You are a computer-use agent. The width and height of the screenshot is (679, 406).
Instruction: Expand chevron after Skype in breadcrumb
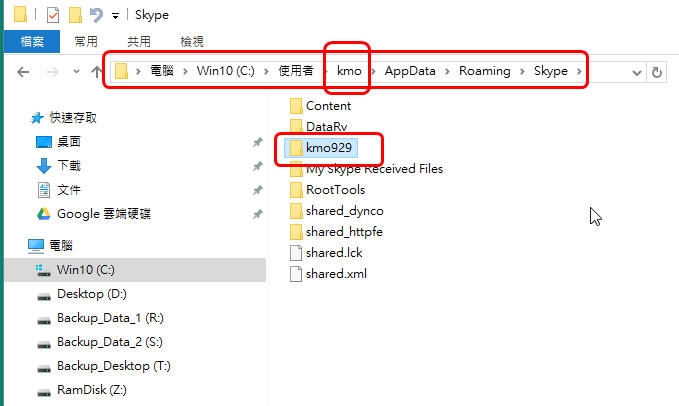579,71
